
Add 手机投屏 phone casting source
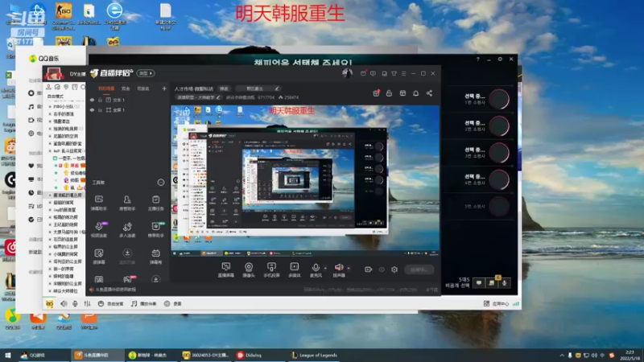click(271, 270)
